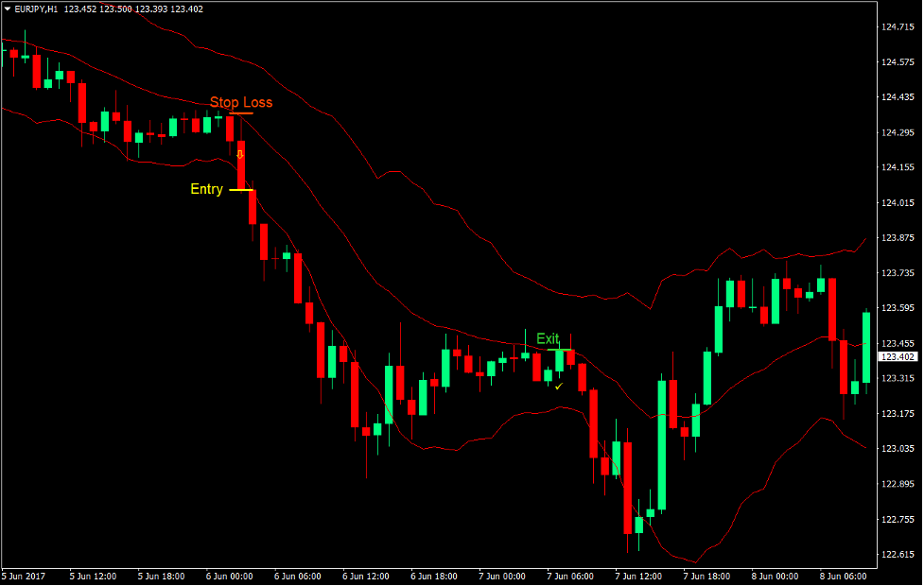Select the yellow Entry label
Image resolution: width=924 pixels, height=586 pixels.
coord(207,189)
